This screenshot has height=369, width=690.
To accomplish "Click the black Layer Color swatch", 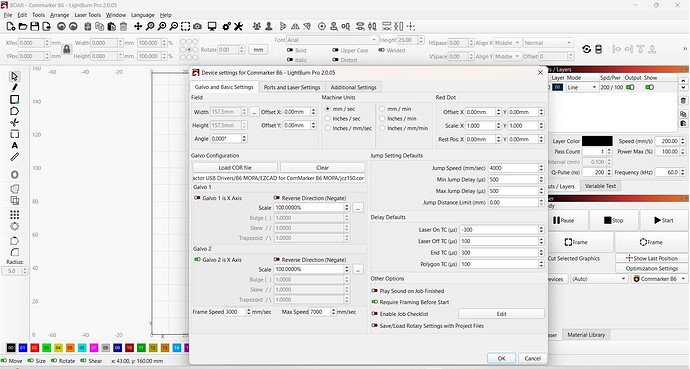I will tap(597, 141).
